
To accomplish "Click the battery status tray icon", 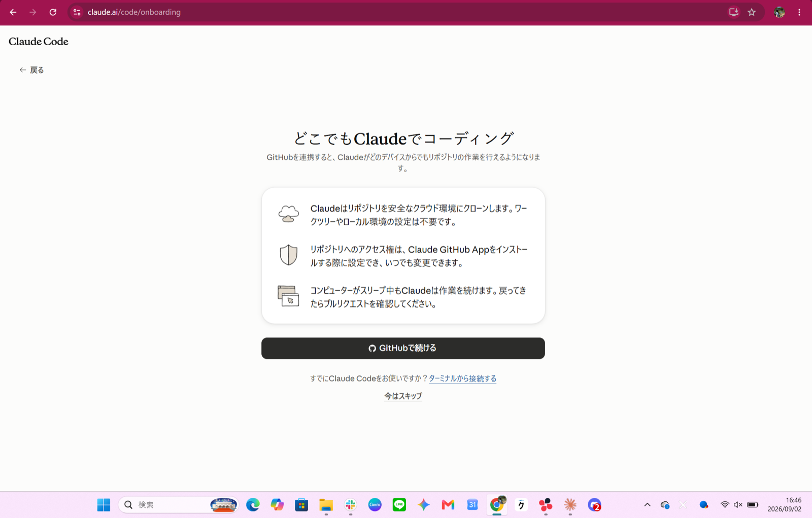I will [x=753, y=505].
